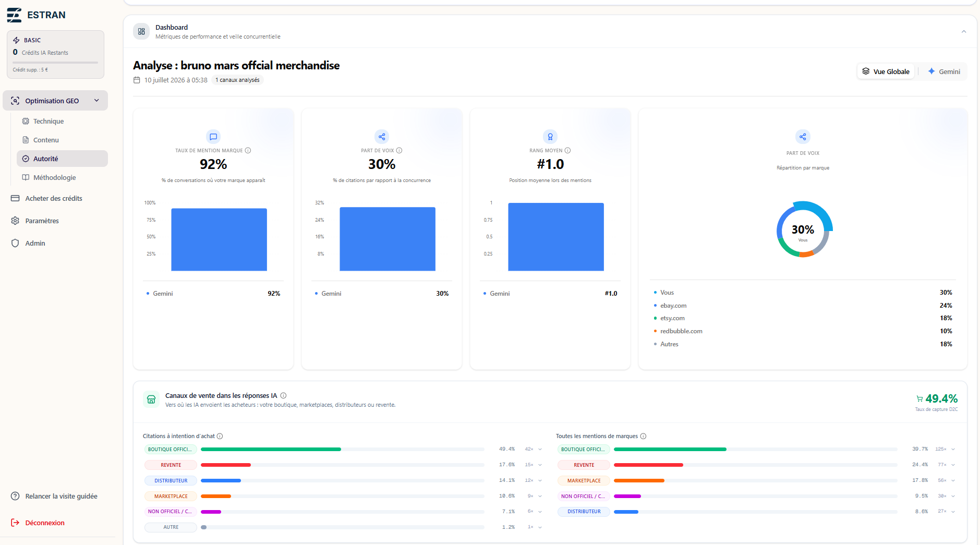
Task: Expand Boutique Officielle row with 39.7%
Action: [953, 449]
